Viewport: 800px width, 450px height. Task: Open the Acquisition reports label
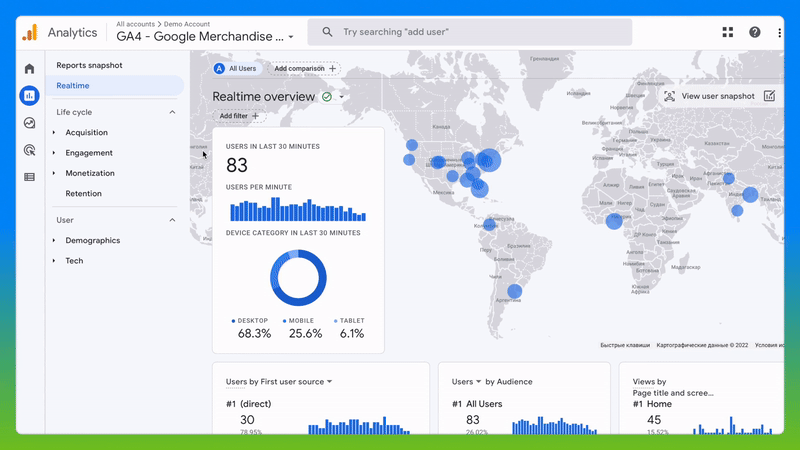86,133
